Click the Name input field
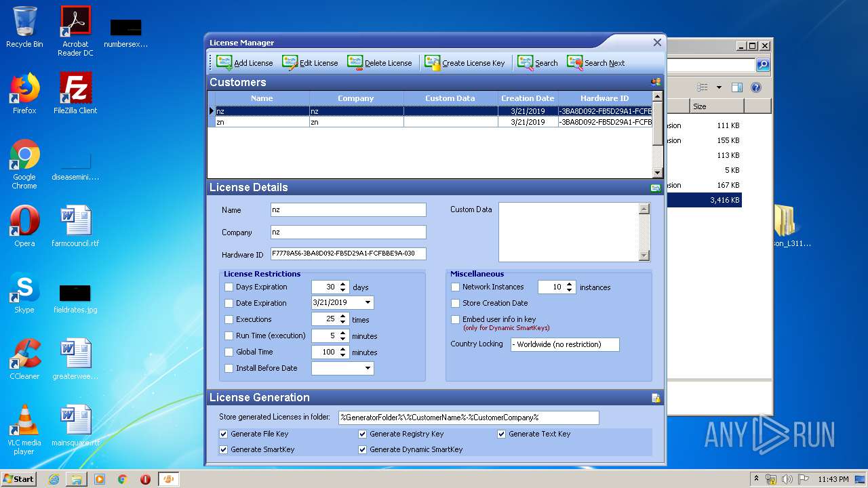868x488 pixels. point(348,210)
